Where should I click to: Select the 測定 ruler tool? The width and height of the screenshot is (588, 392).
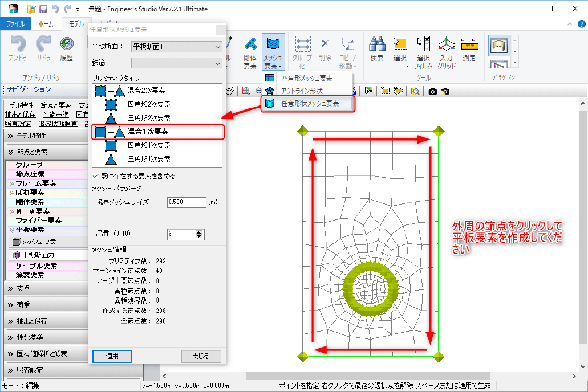(x=469, y=49)
